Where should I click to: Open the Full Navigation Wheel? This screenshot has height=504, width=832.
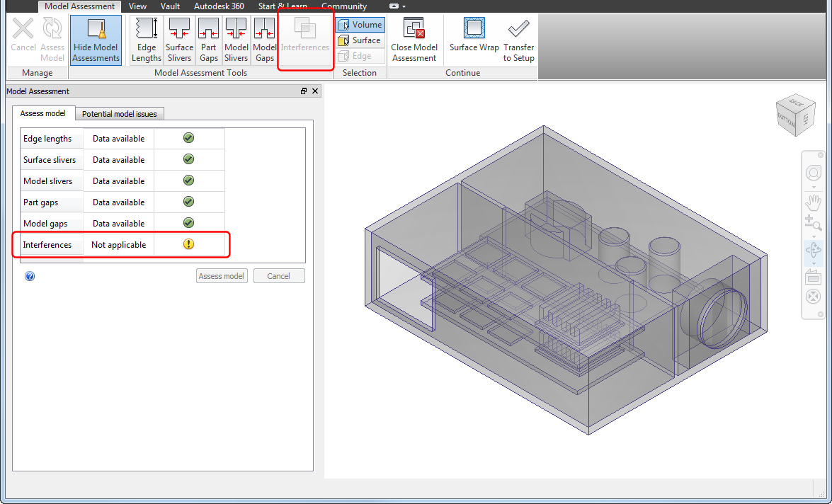pos(813,173)
